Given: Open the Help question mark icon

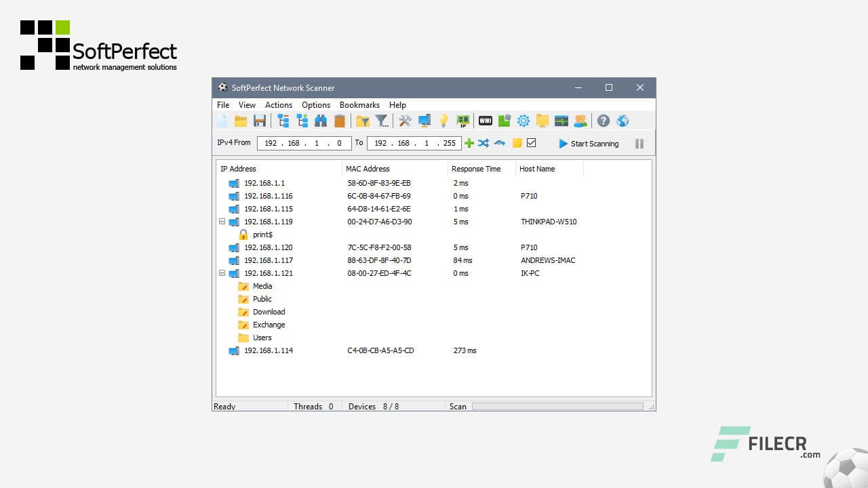Looking at the screenshot, I should point(604,121).
